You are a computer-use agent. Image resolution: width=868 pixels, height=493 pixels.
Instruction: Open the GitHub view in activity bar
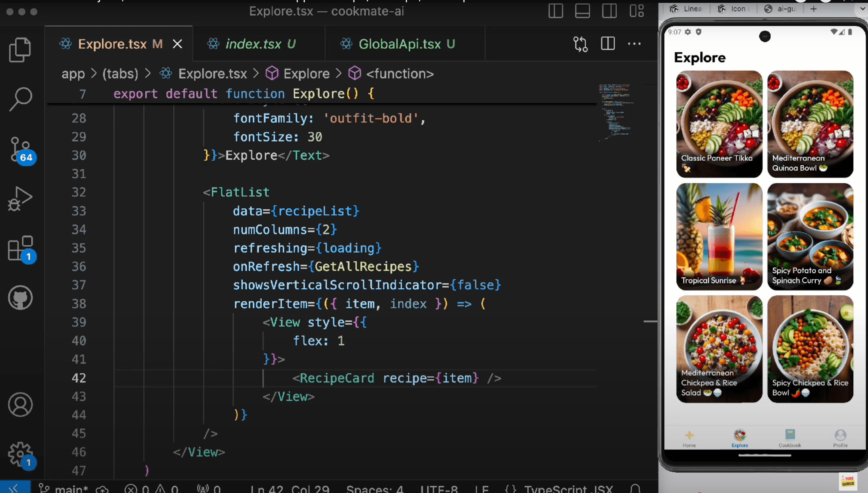(x=20, y=298)
